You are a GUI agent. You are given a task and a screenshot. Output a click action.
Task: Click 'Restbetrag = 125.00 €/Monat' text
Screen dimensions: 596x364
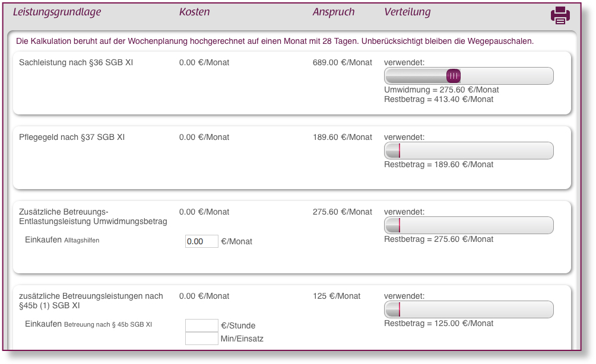pyautogui.click(x=439, y=324)
